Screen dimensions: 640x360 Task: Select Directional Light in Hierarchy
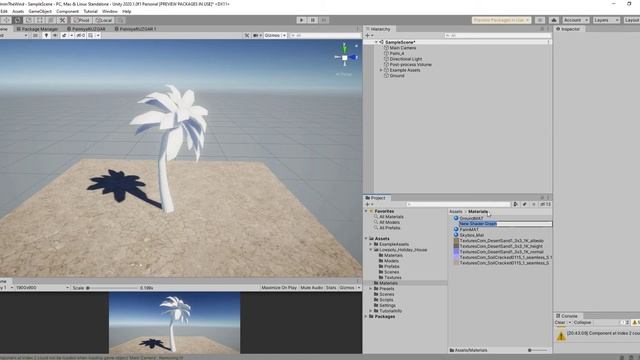coord(406,59)
